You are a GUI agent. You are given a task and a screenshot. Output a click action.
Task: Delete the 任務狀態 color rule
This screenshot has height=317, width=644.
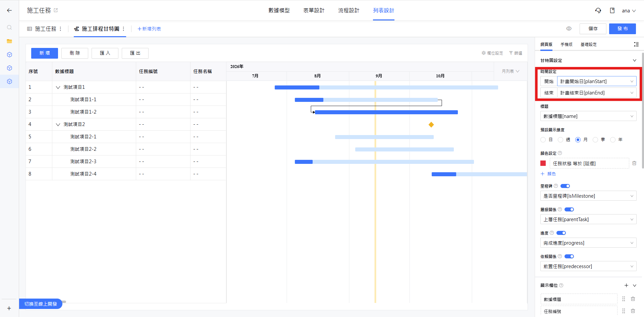[634, 163]
